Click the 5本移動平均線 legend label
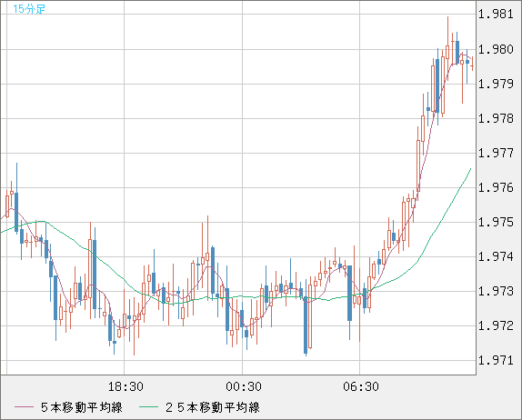The width and height of the screenshot is (522, 420). coord(82,407)
